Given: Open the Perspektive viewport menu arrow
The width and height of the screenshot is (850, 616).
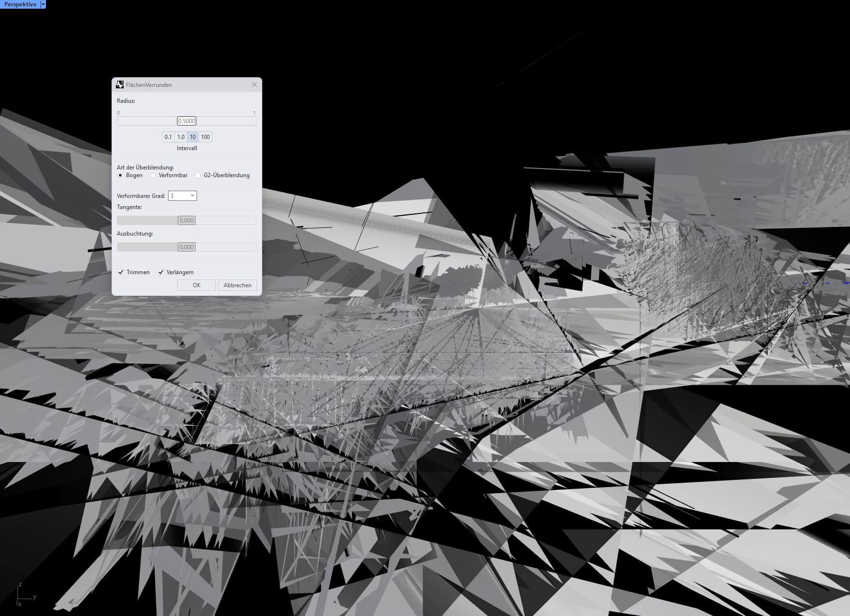Looking at the screenshot, I should [43, 4].
